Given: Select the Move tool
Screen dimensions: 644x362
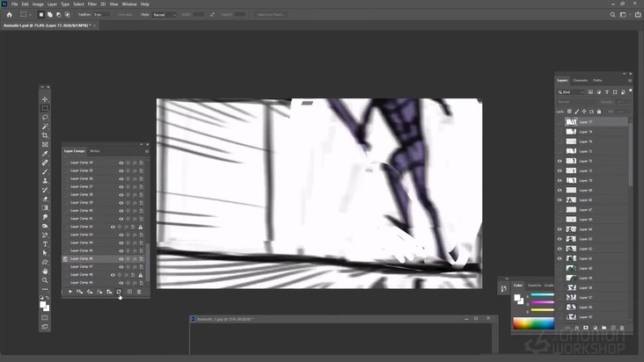Looking at the screenshot, I should [45, 99].
